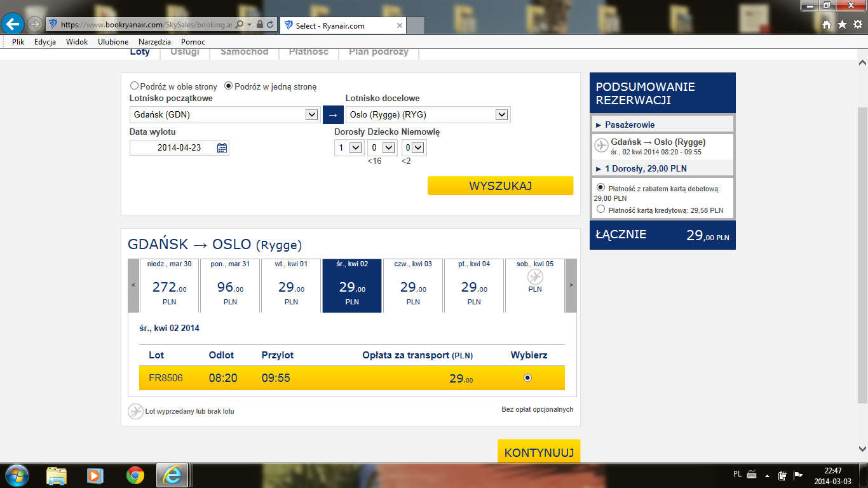This screenshot has width=868, height=488.
Task: Click the browser address bar URL
Action: pos(147,25)
